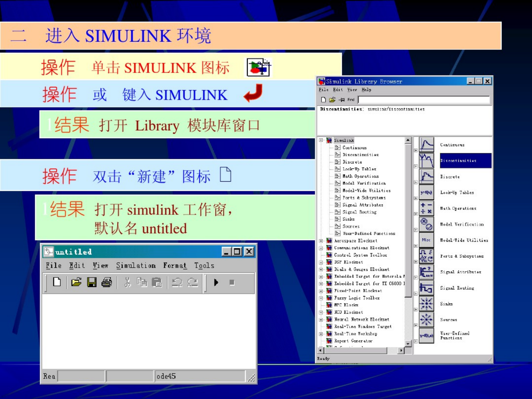Select Control System Toolbox in tree

pyautogui.click(x=360, y=255)
